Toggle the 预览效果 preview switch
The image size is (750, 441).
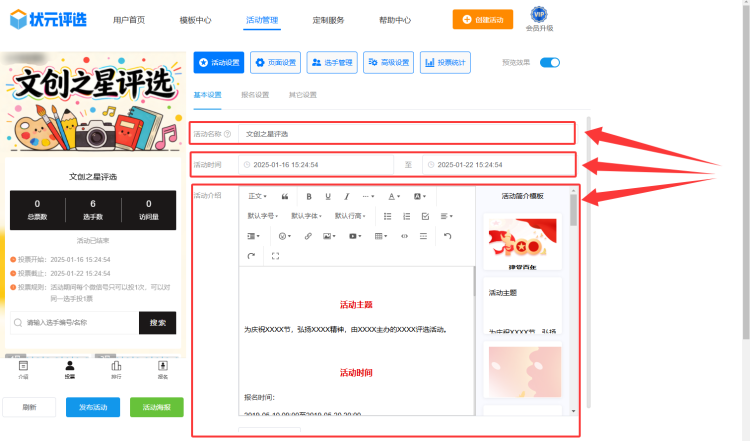pos(550,63)
